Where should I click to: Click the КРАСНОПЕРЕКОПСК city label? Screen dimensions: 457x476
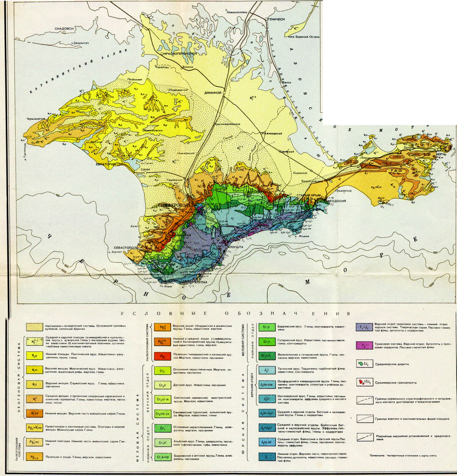180,53
